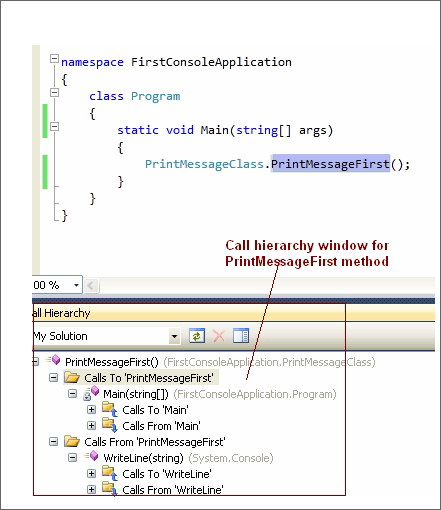This screenshot has width=441, height=510.
Task: Click the red X remove root icon
Action: (219, 336)
